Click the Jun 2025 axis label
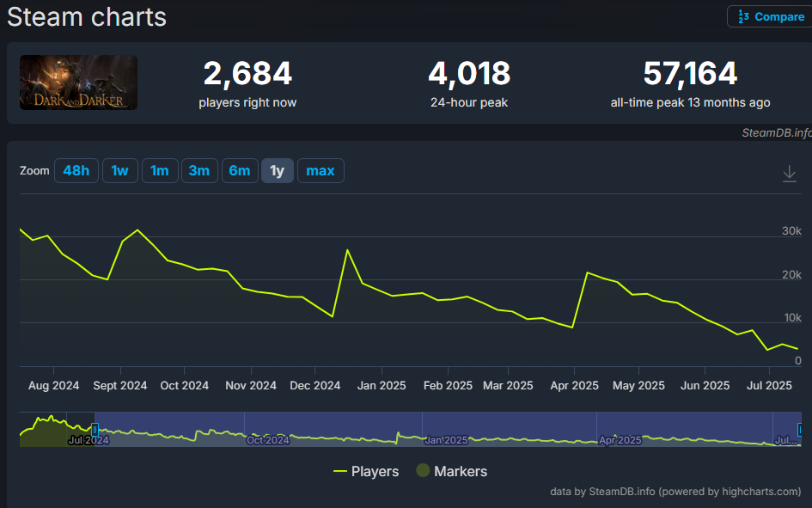This screenshot has height=508, width=812. coord(705,386)
